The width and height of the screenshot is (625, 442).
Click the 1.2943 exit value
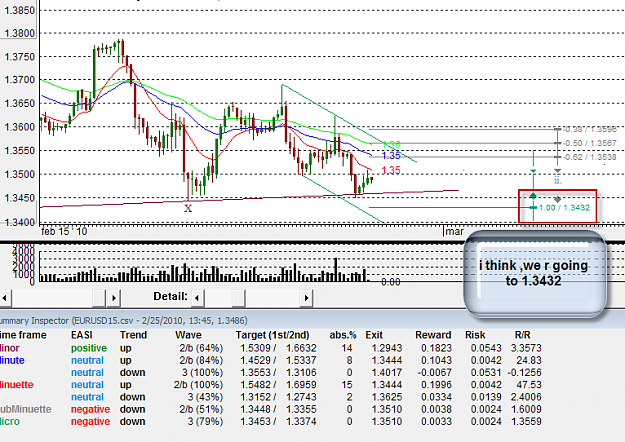coord(386,348)
